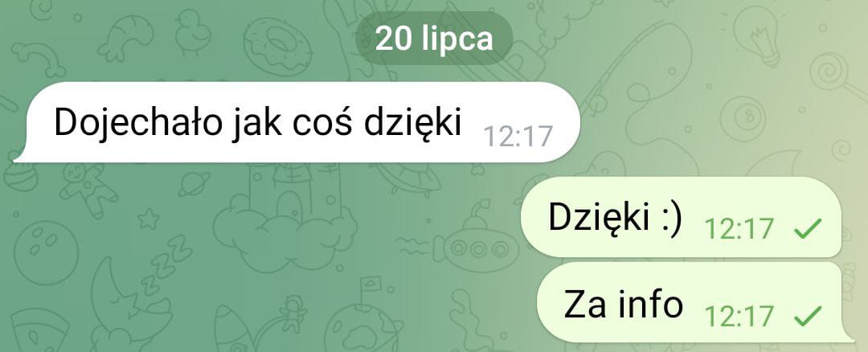The width and height of the screenshot is (868, 352).
Task: Click the 12:17 timestamp beside "Dzięki :)"
Action: pyautogui.click(x=739, y=228)
